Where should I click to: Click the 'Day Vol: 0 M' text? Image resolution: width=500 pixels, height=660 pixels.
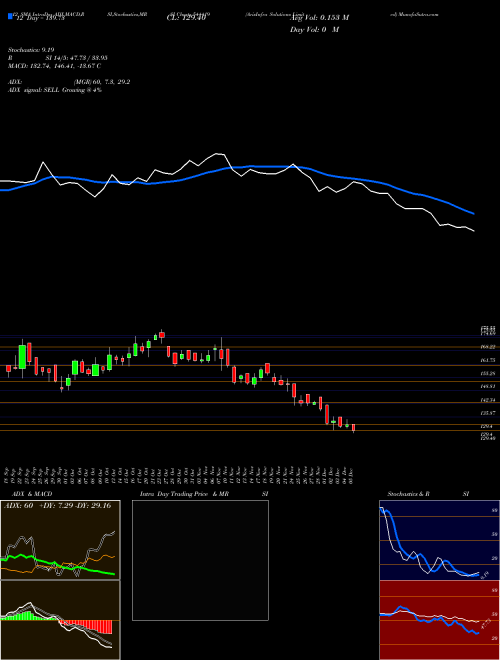point(314,30)
